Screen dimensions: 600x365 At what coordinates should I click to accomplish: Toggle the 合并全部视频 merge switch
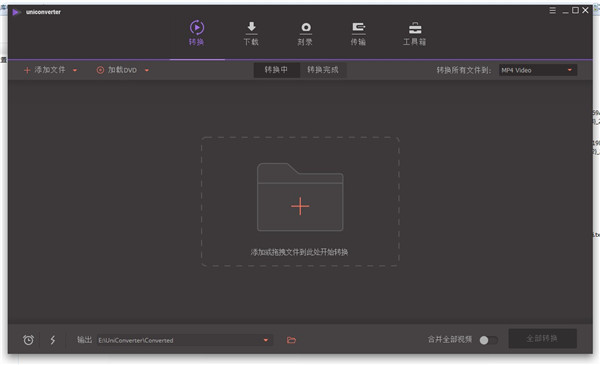488,340
